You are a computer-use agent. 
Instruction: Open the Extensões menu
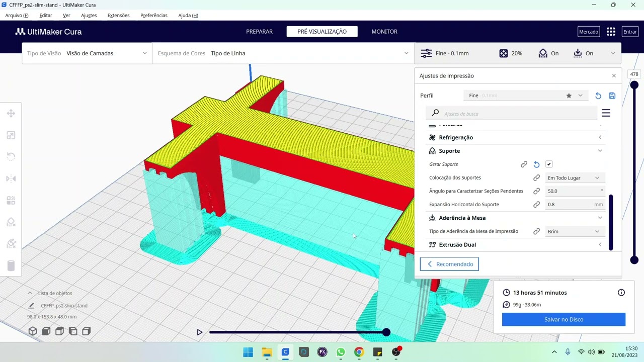[118, 16]
